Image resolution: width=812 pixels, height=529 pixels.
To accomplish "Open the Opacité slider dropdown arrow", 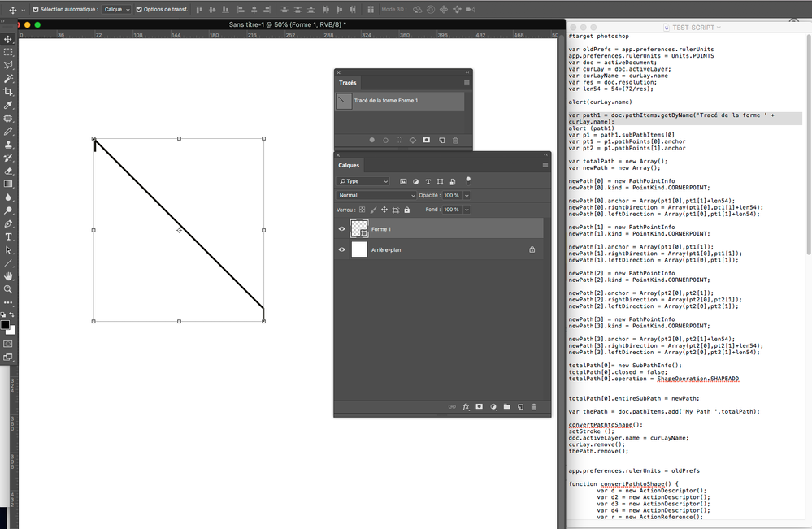I will [467, 196].
